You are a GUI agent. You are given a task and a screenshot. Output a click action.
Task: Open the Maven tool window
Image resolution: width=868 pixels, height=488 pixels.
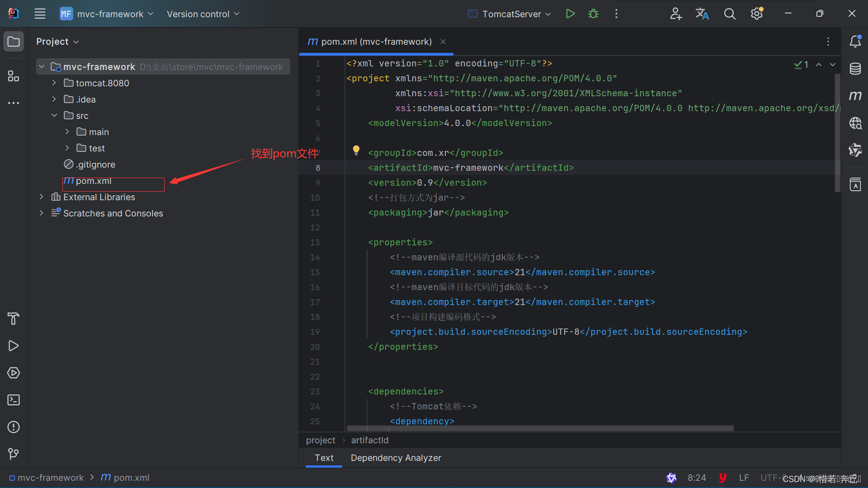pos(855,96)
